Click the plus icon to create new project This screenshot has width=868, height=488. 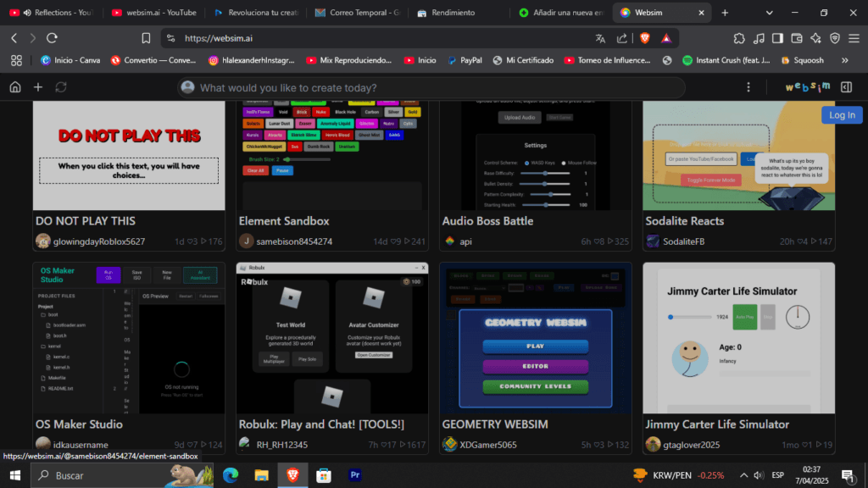[x=37, y=87]
